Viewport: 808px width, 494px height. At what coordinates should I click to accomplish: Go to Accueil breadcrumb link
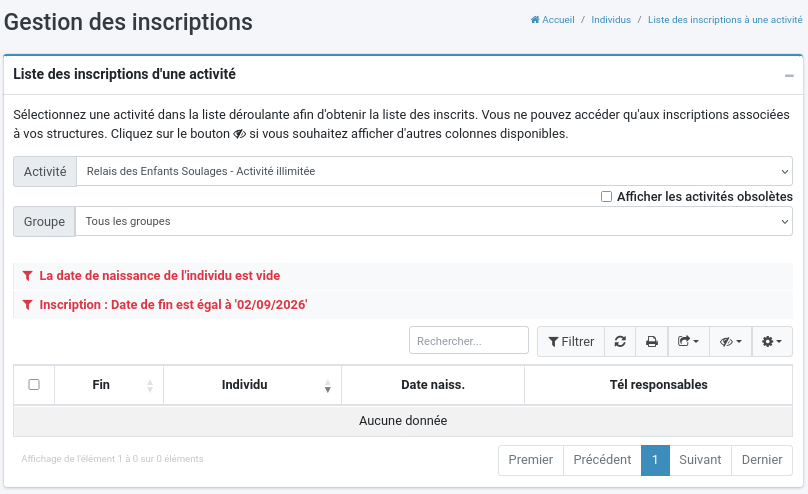[552, 20]
